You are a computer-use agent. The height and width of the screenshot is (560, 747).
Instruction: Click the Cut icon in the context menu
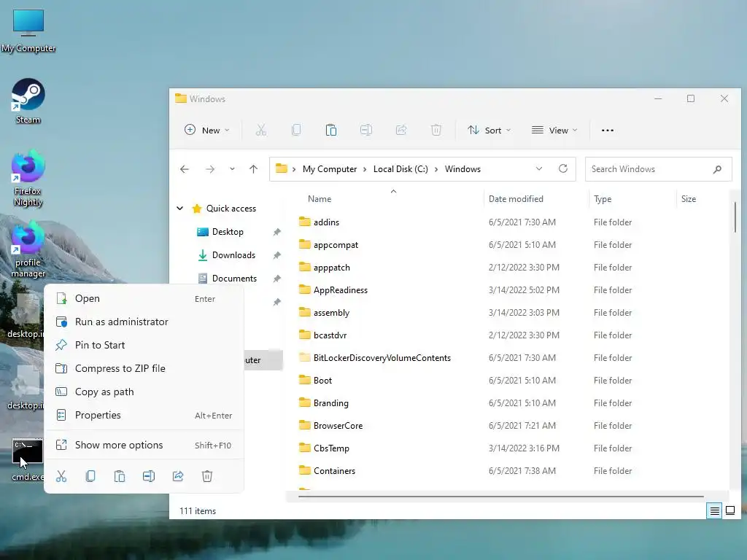[x=61, y=476]
